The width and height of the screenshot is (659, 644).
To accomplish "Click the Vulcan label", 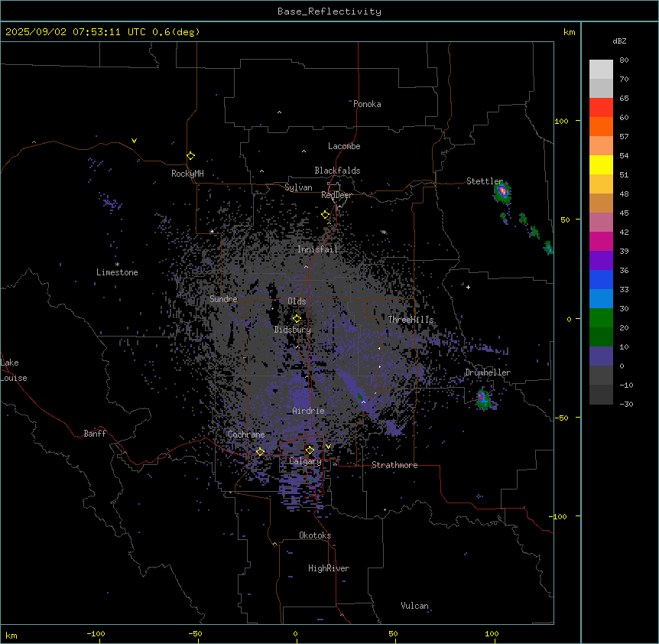I will pos(414,606).
